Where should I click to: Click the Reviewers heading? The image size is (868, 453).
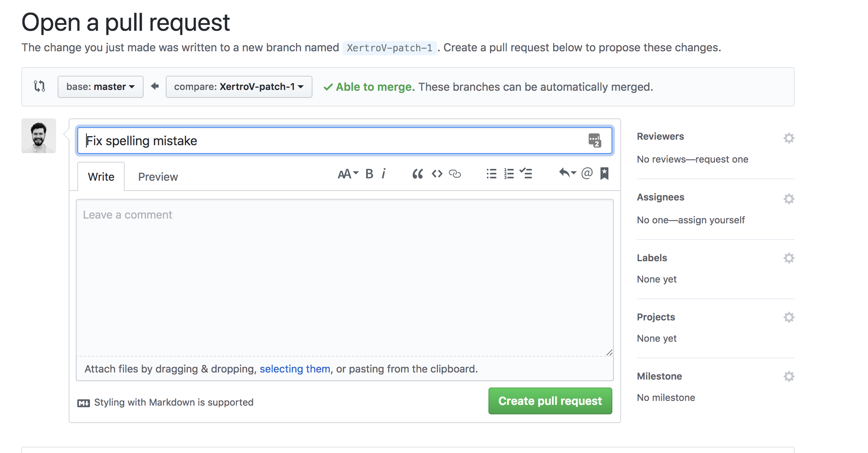[660, 137]
